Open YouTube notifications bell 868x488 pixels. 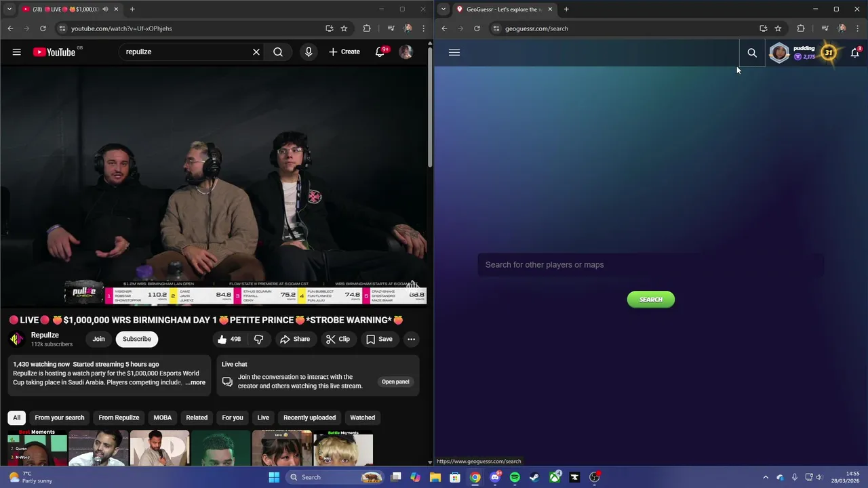[380, 52]
